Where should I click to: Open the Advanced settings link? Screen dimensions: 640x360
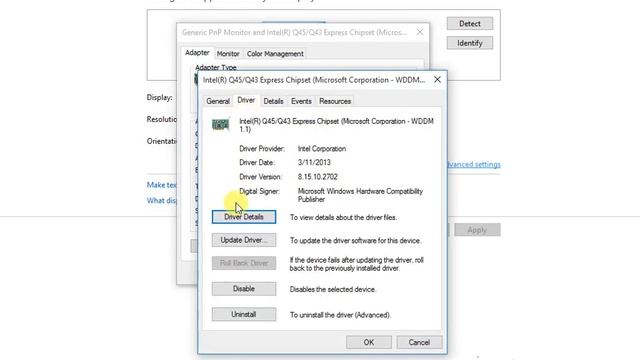474,164
